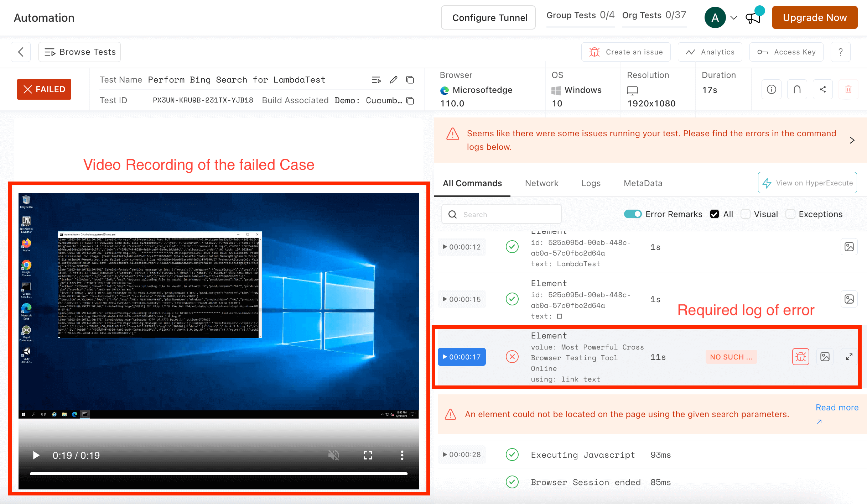
Task: Open the account avatar dropdown arrow
Action: click(x=734, y=17)
